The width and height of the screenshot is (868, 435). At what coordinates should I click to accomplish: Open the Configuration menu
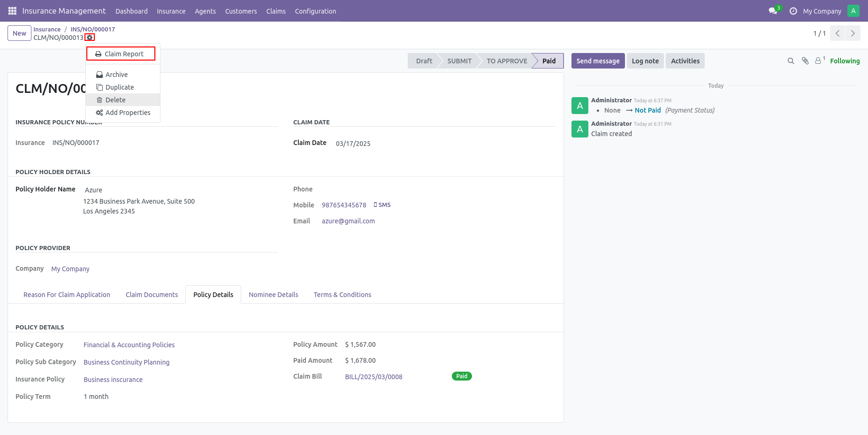(315, 11)
